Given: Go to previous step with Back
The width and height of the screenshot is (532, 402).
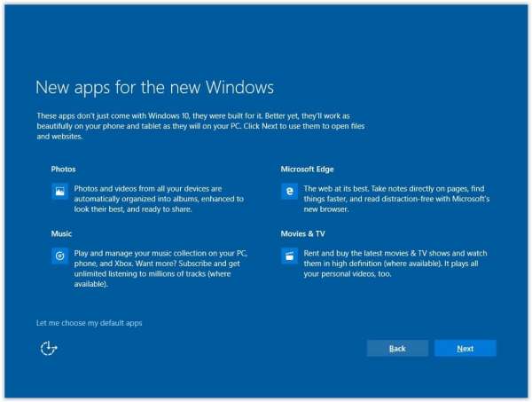Looking at the screenshot, I should point(397,349).
